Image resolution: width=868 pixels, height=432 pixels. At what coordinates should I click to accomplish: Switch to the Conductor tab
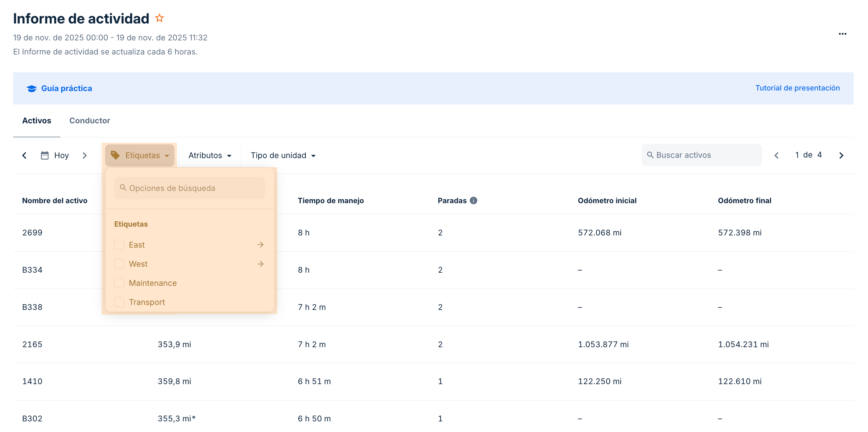pyautogui.click(x=90, y=121)
